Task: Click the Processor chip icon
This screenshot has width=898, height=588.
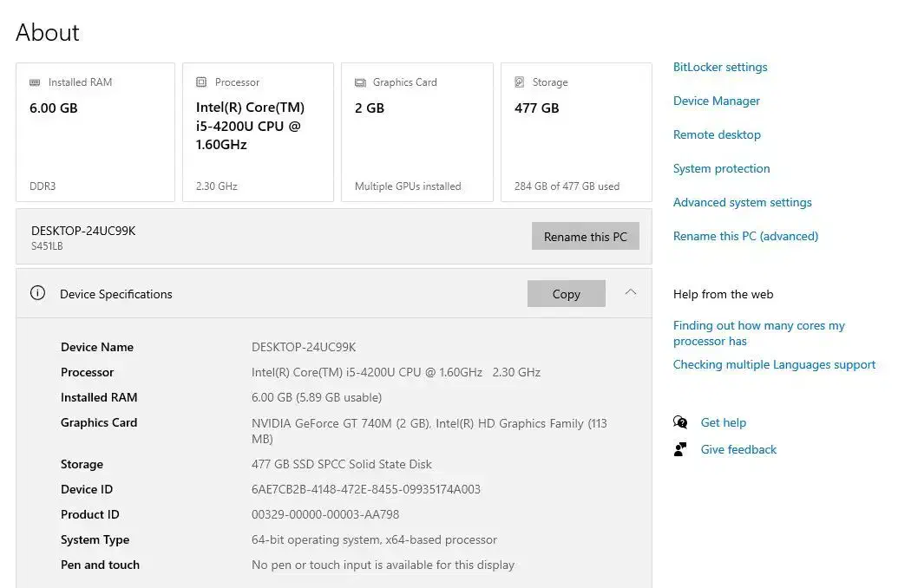Action: pyautogui.click(x=201, y=82)
